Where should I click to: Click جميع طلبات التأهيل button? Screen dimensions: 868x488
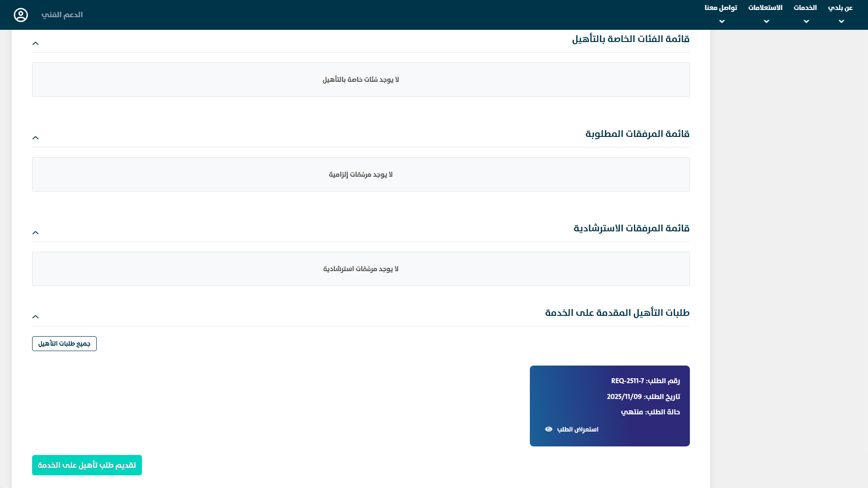[64, 343]
